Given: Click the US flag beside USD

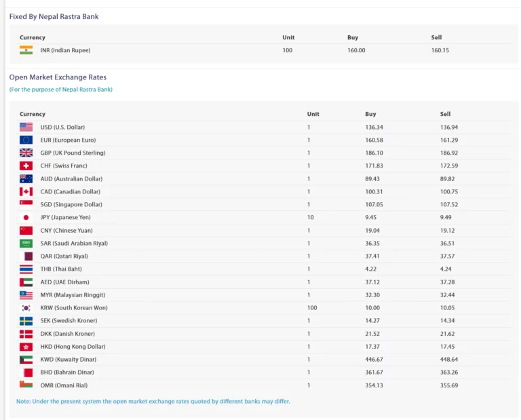Looking at the screenshot, I should coord(26,127).
